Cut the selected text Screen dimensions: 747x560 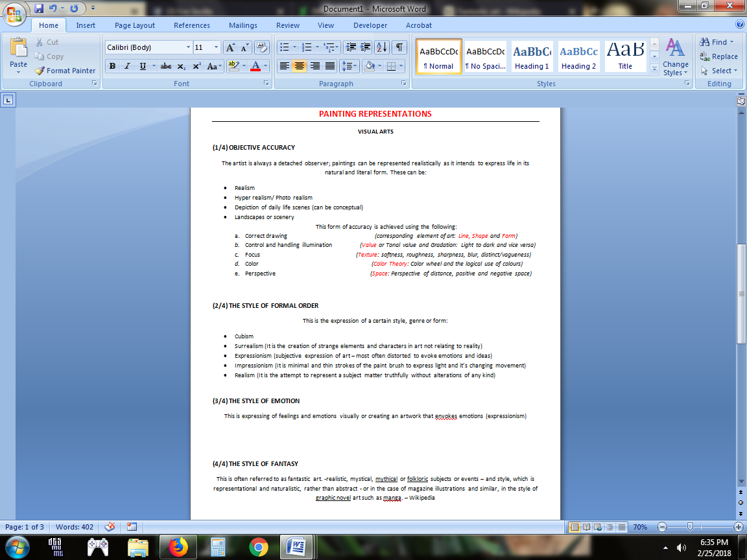point(47,42)
